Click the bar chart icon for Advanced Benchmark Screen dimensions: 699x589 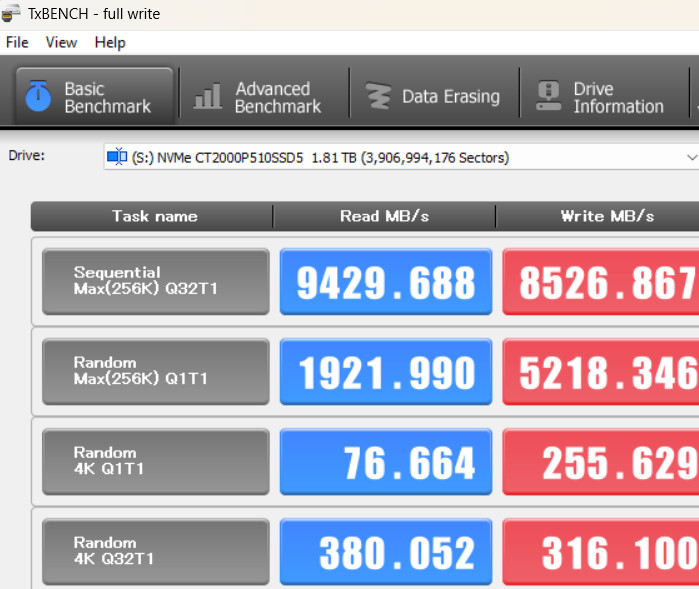click(x=208, y=97)
